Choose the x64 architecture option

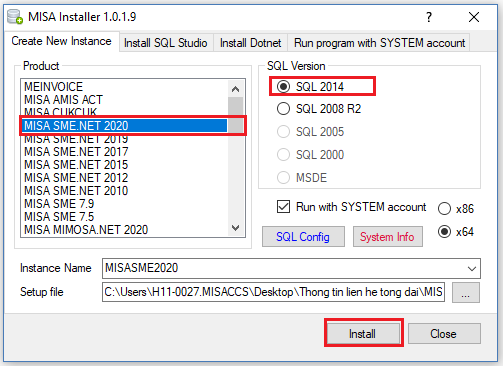click(x=444, y=232)
